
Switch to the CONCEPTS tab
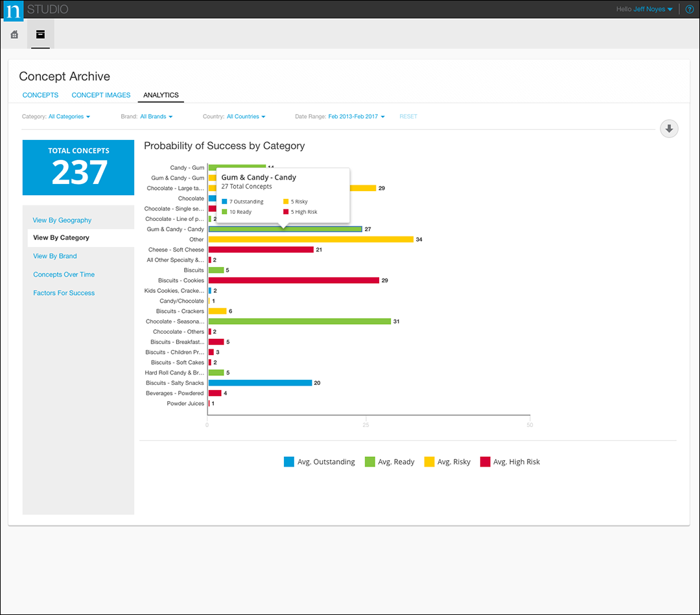click(40, 95)
